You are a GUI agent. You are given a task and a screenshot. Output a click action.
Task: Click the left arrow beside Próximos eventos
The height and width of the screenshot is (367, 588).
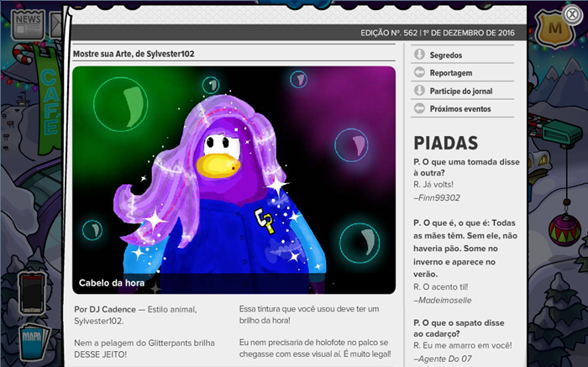419,108
